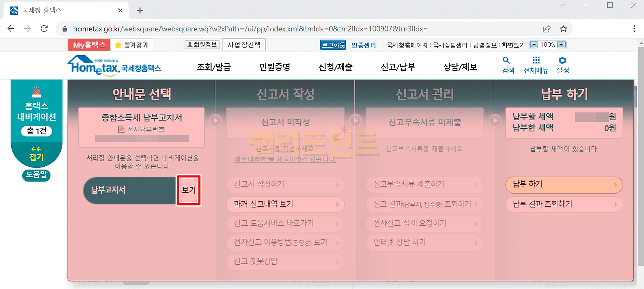Open the 설정 gear icon

click(562, 61)
